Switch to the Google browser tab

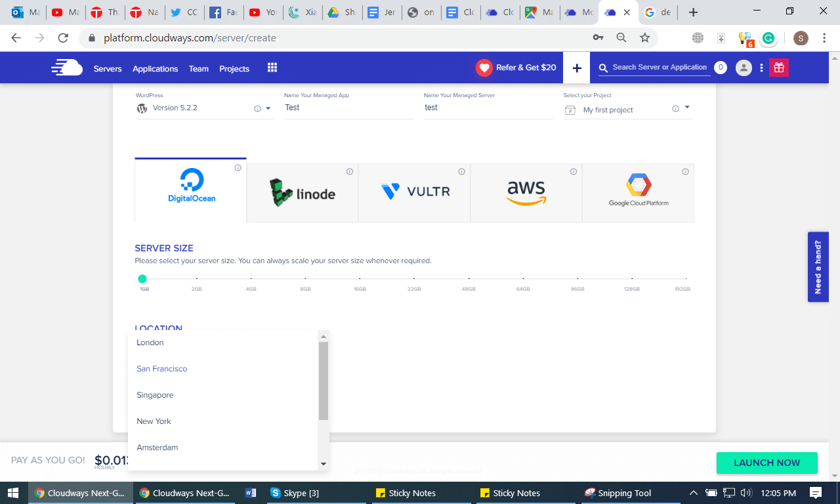tap(657, 12)
